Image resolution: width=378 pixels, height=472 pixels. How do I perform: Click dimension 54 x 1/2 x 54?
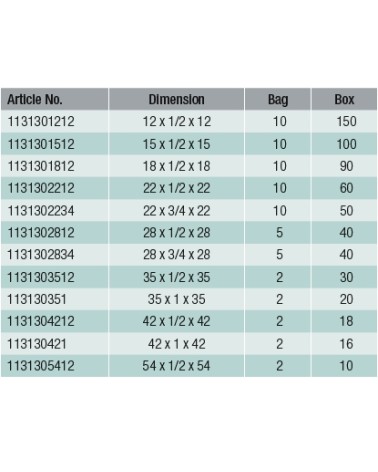point(176,366)
